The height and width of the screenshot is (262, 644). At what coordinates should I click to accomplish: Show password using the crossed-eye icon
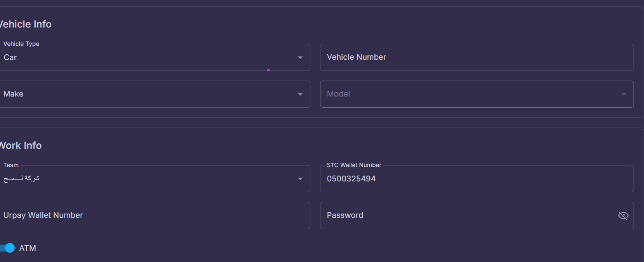click(x=623, y=215)
